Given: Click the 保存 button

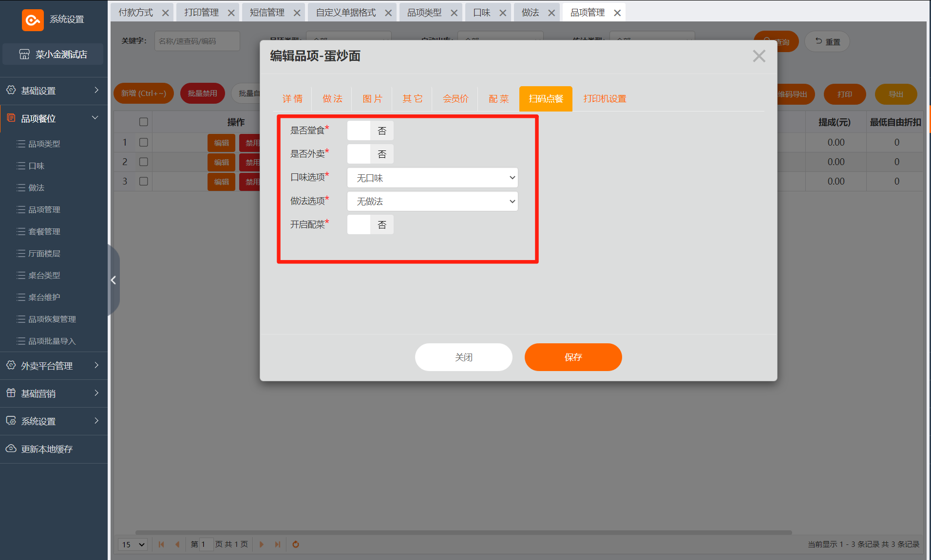Looking at the screenshot, I should coord(573,357).
